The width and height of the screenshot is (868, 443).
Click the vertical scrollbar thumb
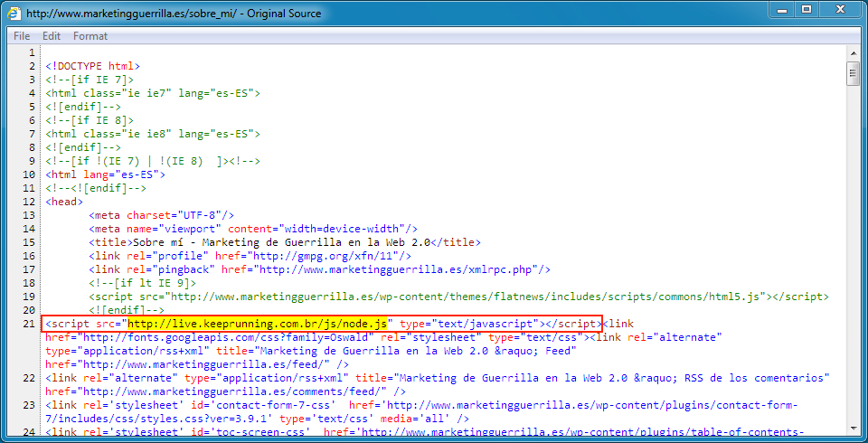click(x=853, y=73)
